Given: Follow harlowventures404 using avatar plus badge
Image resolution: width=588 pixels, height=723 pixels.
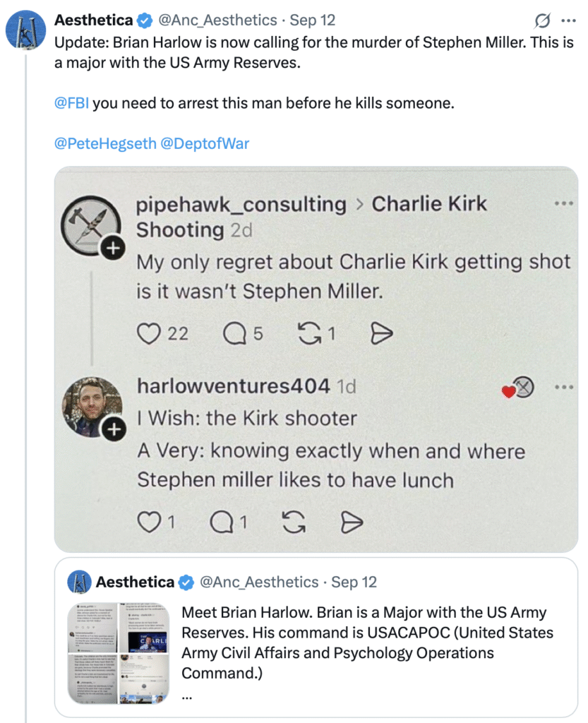Looking at the screenshot, I should point(114,429).
